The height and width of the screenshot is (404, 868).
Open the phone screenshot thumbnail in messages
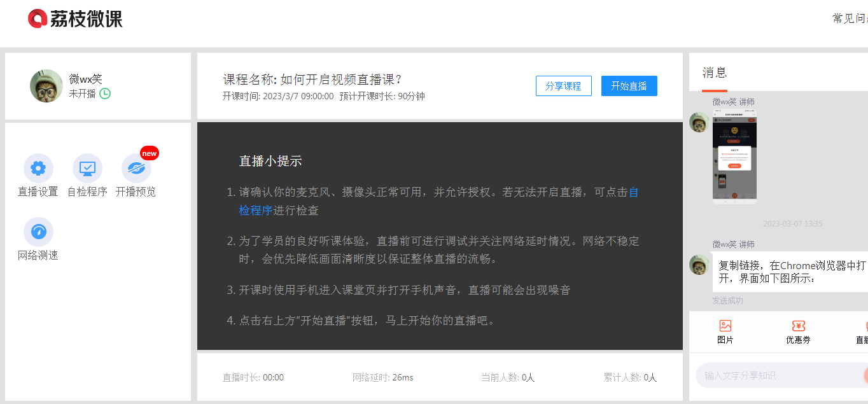[734, 157]
